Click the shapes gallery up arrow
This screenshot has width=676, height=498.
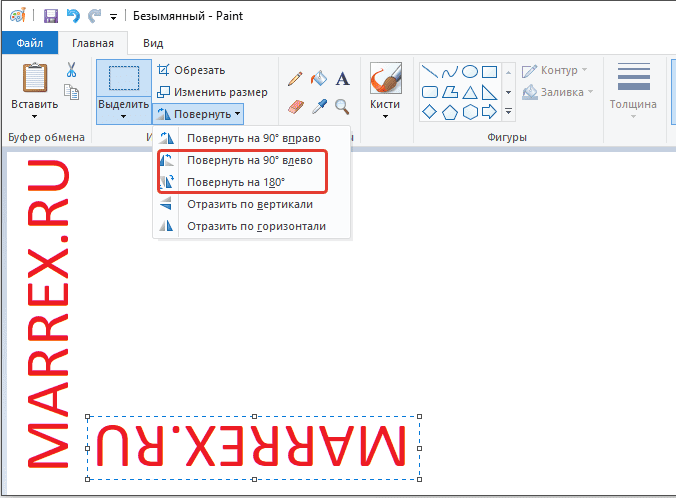tap(508, 72)
